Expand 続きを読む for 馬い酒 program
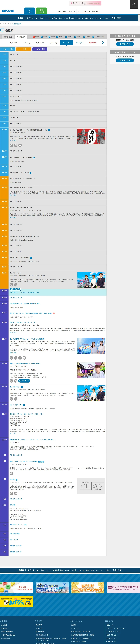 tap(13, 333)
